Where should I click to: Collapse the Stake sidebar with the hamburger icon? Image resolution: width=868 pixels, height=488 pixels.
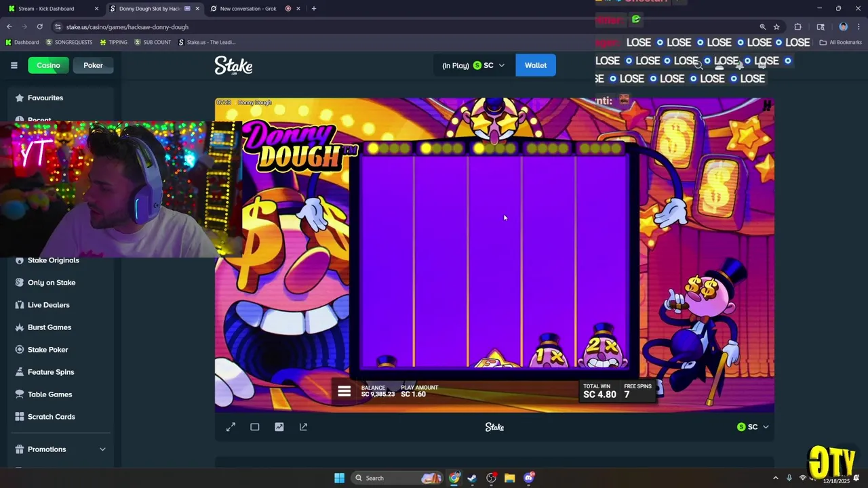point(14,65)
